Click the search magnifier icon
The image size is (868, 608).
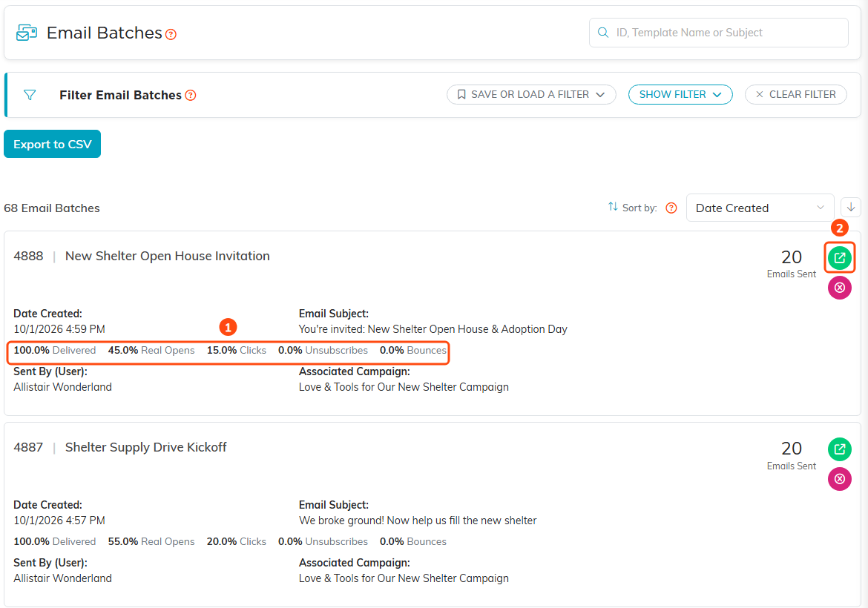click(x=603, y=33)
